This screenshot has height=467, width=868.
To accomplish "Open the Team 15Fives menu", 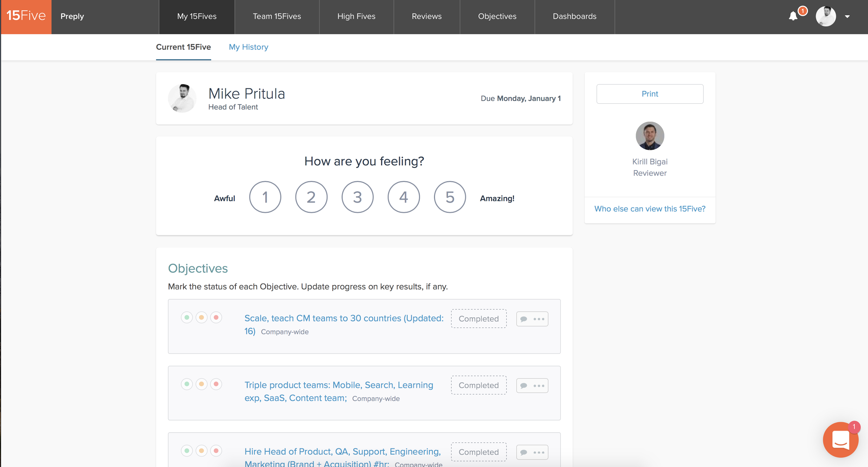I will (277, 16).
